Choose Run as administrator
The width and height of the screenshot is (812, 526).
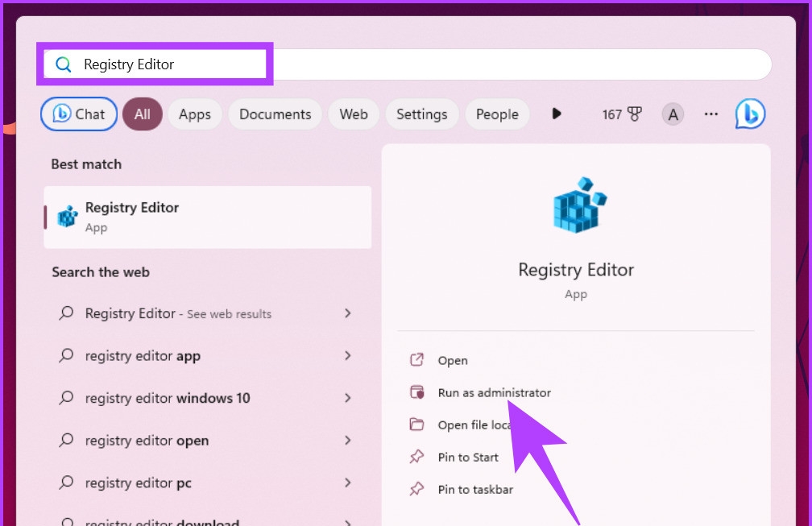pos(495,392)
